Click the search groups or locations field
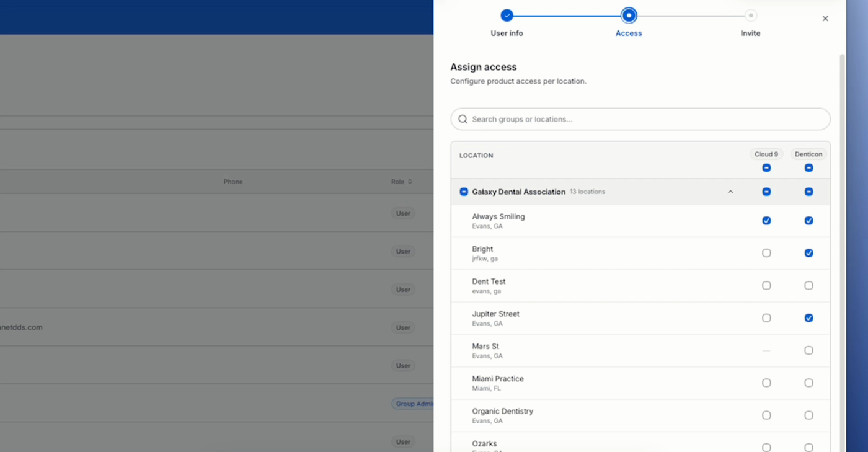The width and height of the screenshot is (868, 452). coord(640,119)
